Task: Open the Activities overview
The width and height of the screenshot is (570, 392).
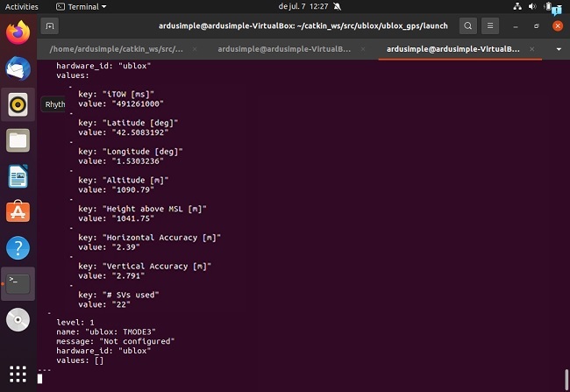Action: [x=22, y=6]
